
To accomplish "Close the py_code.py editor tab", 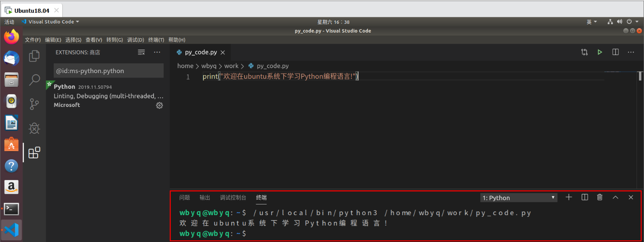I will [x=223, y=52].
